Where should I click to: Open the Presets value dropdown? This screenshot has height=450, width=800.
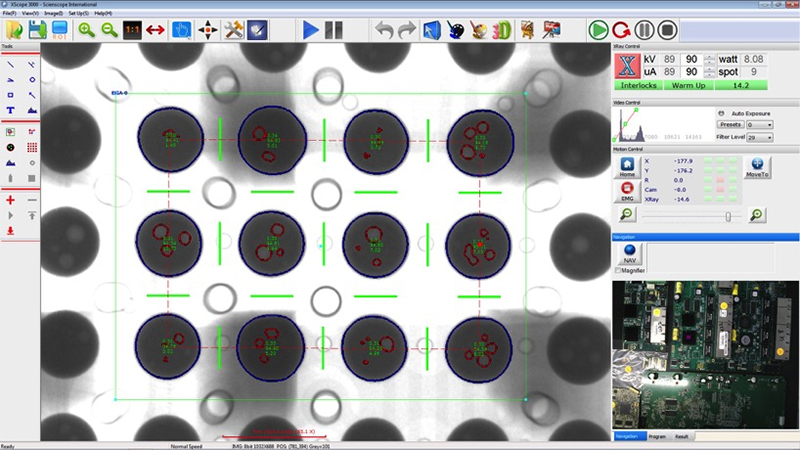coord(759,125)
